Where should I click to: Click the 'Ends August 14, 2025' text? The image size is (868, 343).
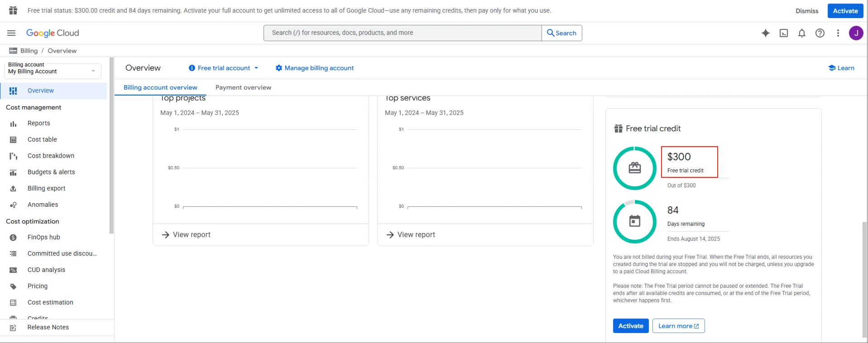(x=693, y=239)
